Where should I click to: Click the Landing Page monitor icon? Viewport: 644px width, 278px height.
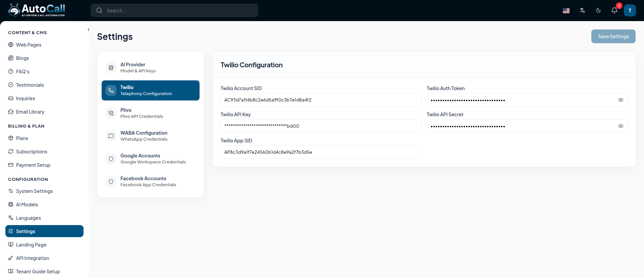pos(11,245)
